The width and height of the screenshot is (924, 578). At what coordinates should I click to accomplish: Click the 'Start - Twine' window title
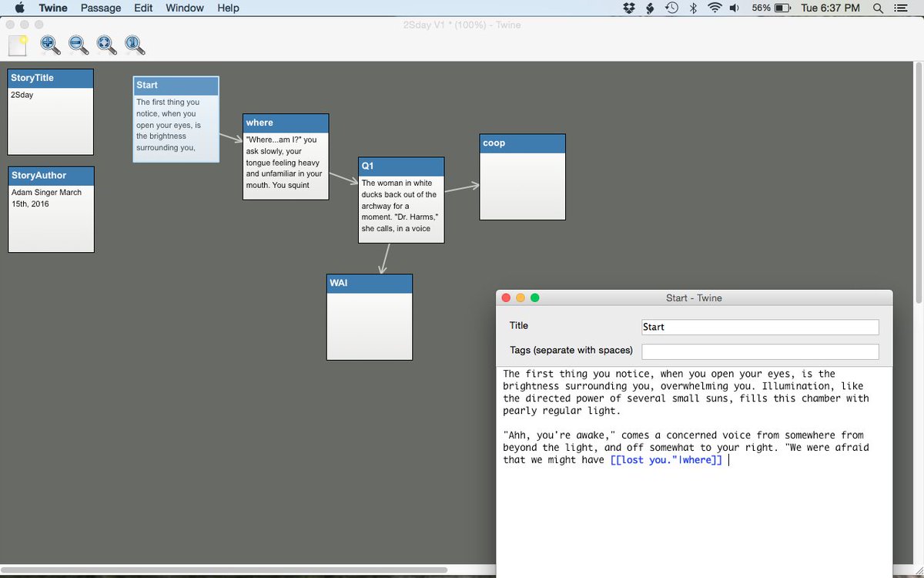tap(694, 297)
